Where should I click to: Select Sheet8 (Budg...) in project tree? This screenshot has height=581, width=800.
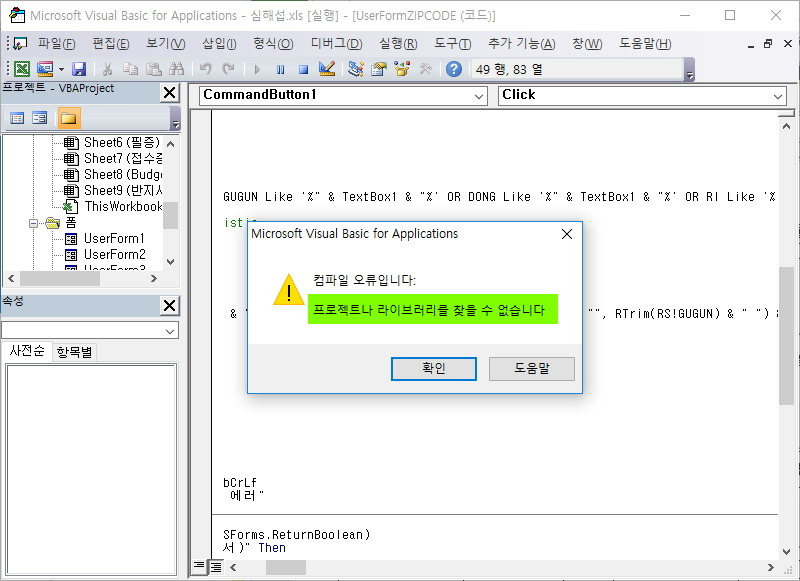click(x=123, y=174)
